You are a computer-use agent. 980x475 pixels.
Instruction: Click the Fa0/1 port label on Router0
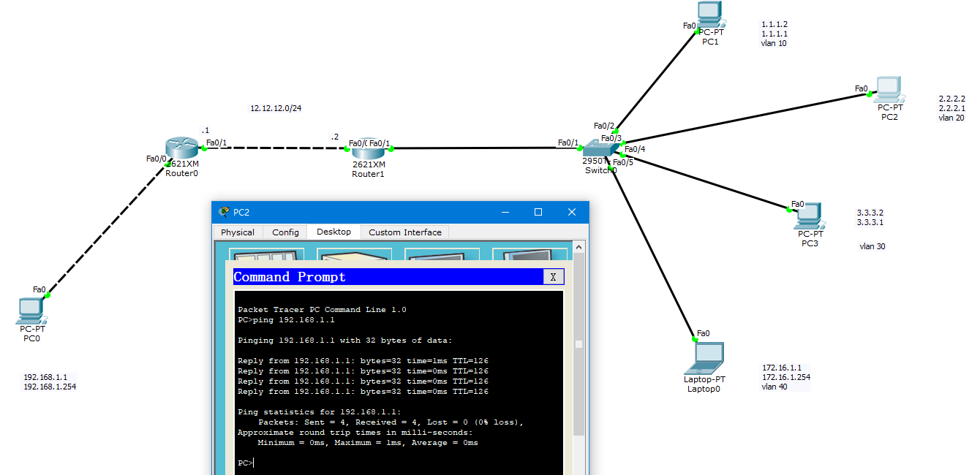tap(216, 142)
